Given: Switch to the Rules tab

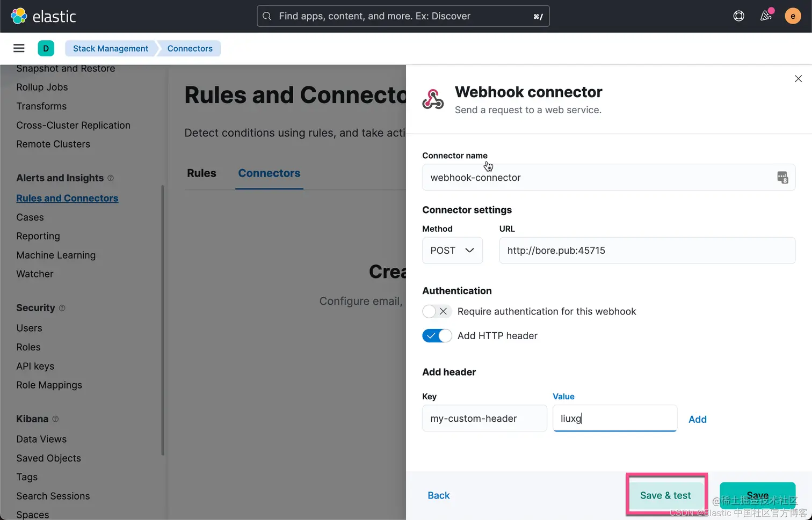Looking at the screenshot, I should 201,173.
